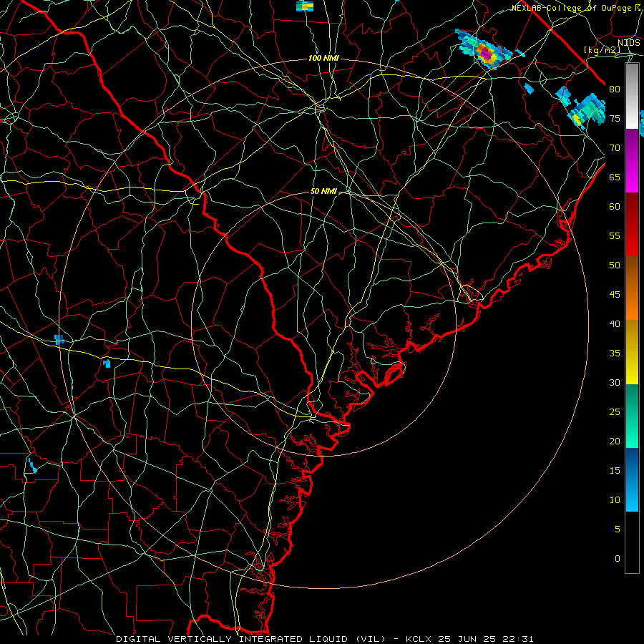Click the small echo at the top center edge

tap(305, 6)
